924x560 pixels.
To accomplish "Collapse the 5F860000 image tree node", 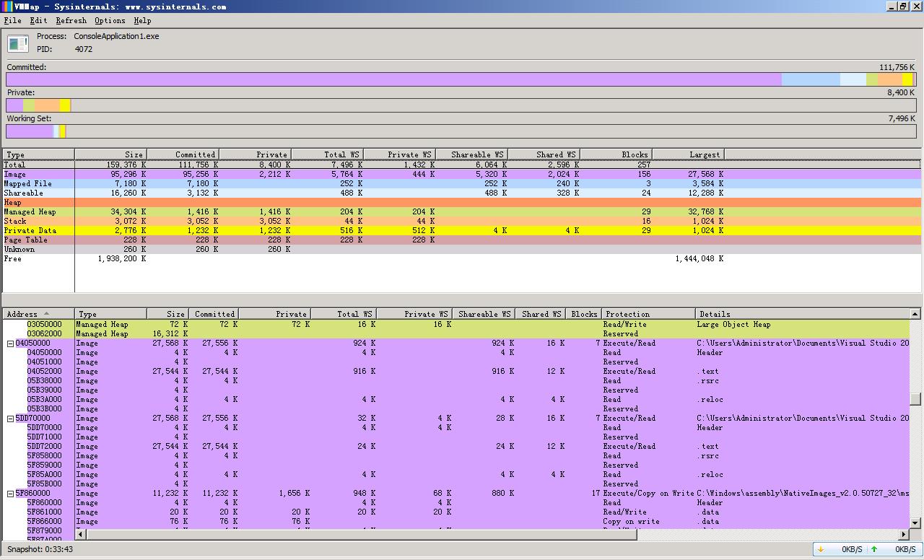I will pyautogui.click(x=10, y=494).
